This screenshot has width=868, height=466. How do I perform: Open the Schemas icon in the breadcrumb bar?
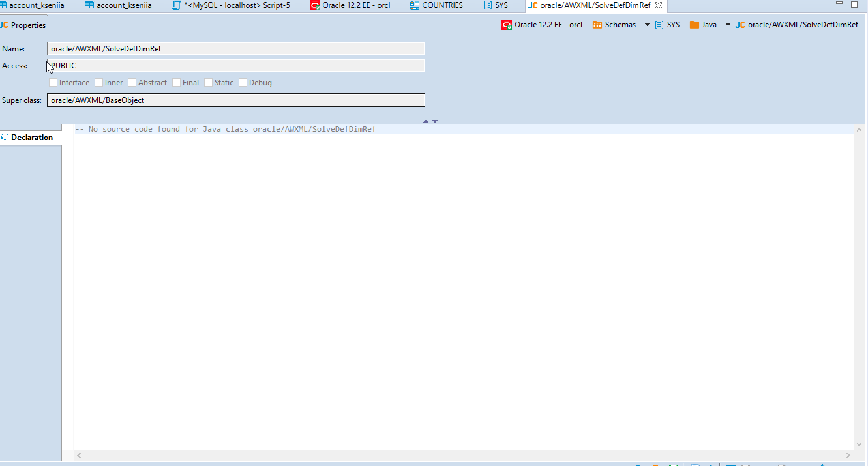pos(598,25)
